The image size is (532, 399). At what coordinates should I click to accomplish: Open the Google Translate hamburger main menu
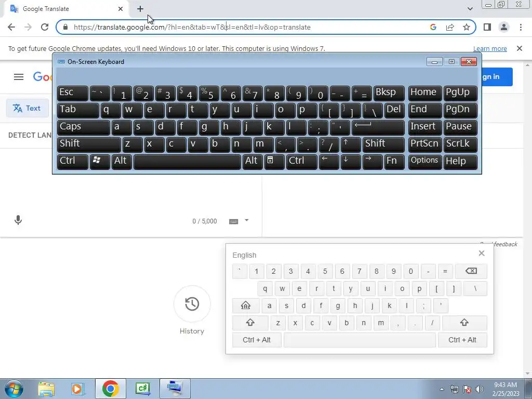click(x=19, y=77)
